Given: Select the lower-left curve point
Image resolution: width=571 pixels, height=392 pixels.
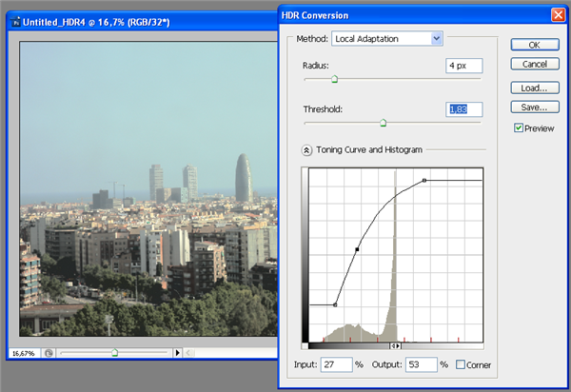Looking at the screenshot, I should [x=335, y=304].
